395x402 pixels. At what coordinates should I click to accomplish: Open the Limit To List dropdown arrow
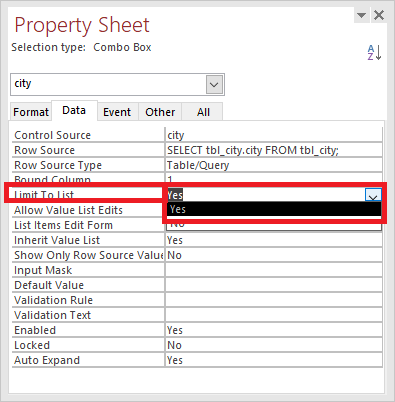pos(373,195)
